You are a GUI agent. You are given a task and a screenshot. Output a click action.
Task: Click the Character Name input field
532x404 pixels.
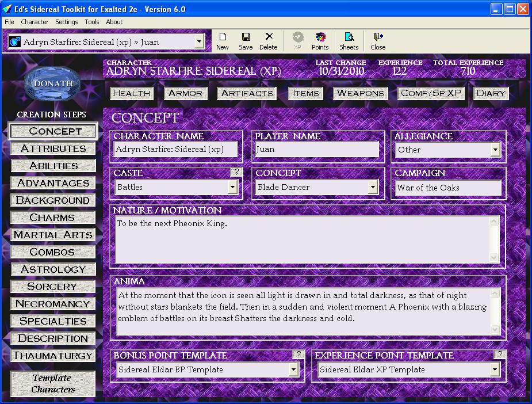[176, 150]
